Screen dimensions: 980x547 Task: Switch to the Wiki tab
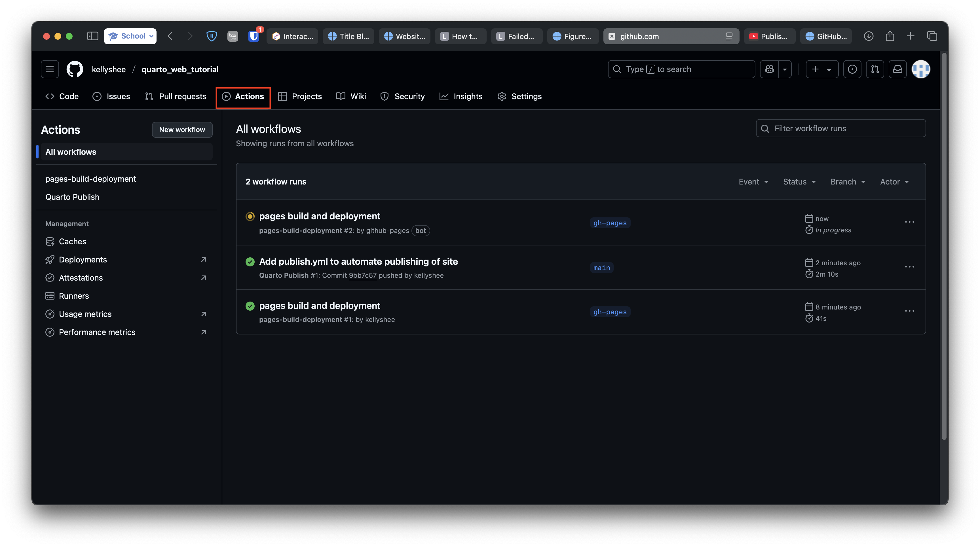[x=351, y=97]
